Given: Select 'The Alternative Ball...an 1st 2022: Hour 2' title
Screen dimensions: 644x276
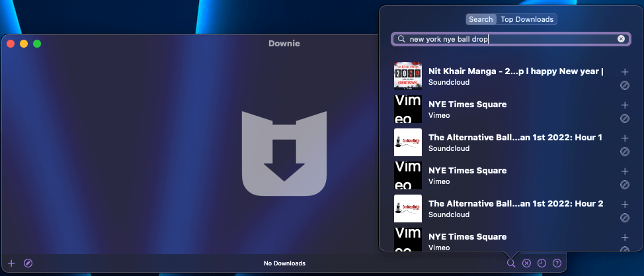Looking at the screenshot, I should pos(516,204).
